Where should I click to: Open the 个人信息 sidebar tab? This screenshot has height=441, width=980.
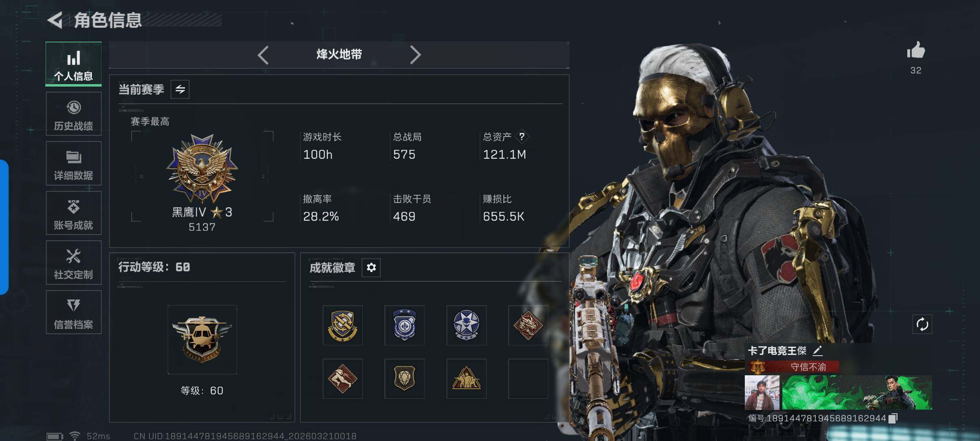click(73, 64)
